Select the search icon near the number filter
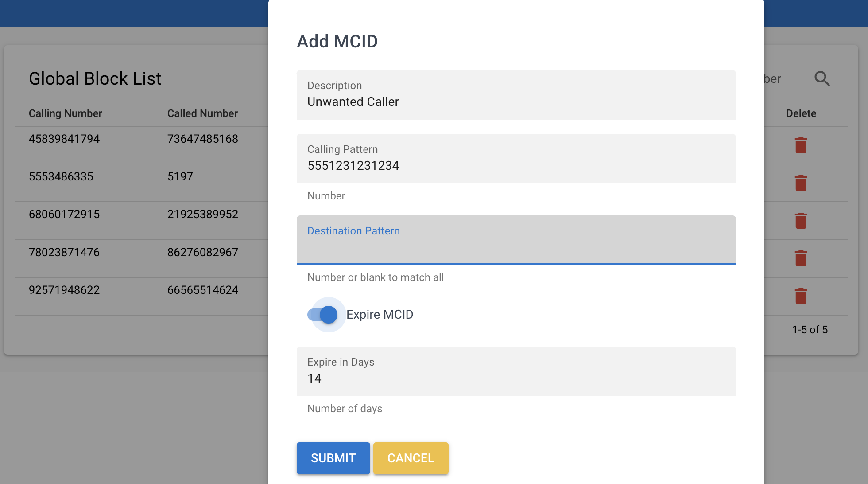 click(822, 78)
